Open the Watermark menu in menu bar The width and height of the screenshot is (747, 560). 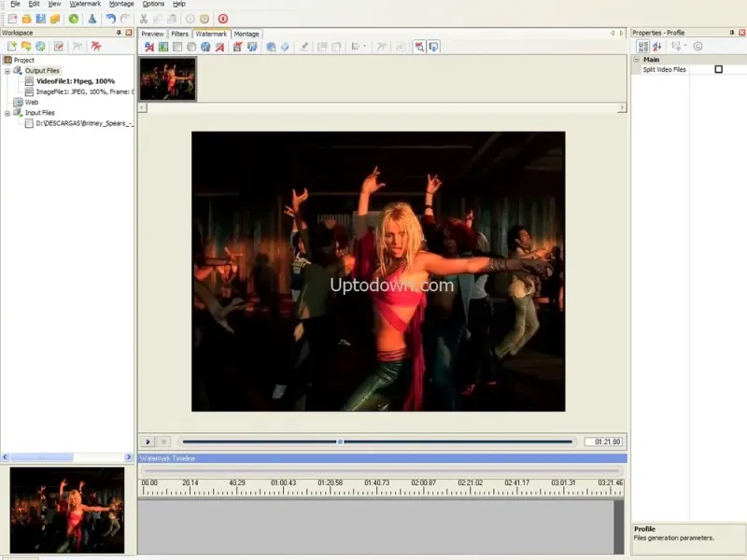click(x=84, y=5)
